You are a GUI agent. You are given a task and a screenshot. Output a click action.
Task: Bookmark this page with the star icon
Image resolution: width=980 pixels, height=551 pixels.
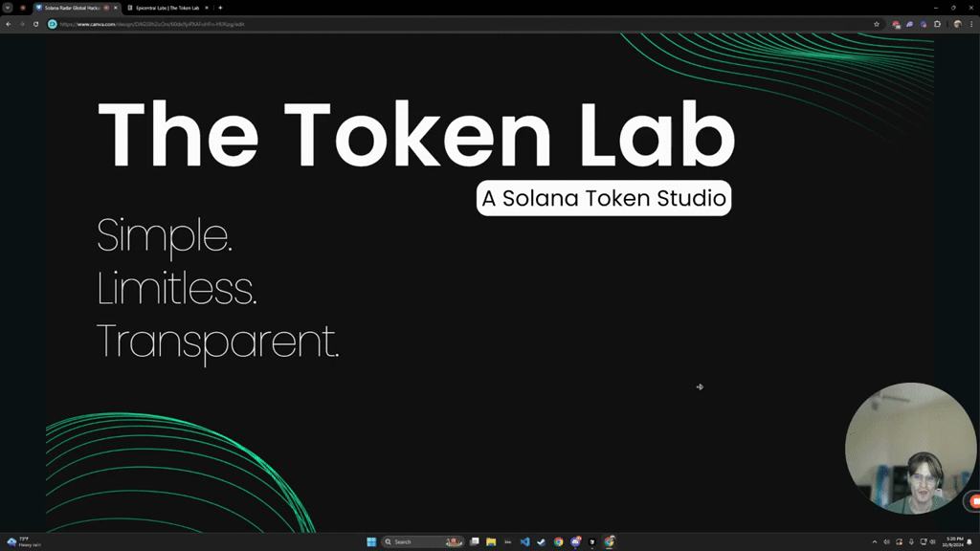tap(877, 24)
